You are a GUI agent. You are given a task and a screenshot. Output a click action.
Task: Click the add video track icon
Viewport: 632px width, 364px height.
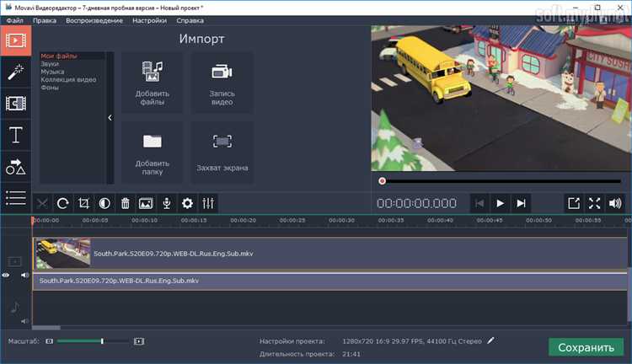(14, 262)
